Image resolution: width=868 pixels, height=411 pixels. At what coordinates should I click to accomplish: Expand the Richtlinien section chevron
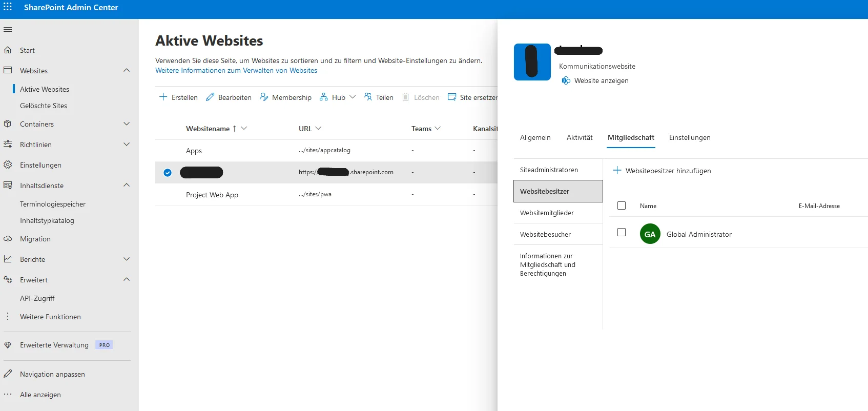[x=127, y=144]
